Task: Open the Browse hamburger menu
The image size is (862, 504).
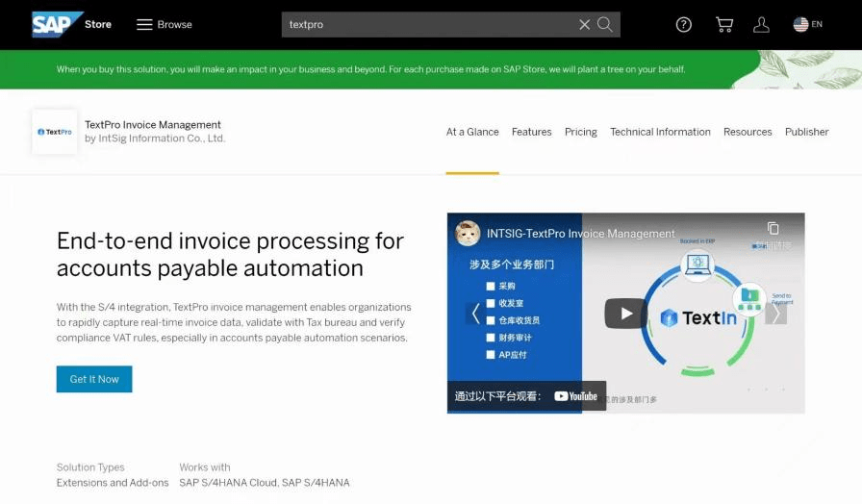Action: point(165,24)
